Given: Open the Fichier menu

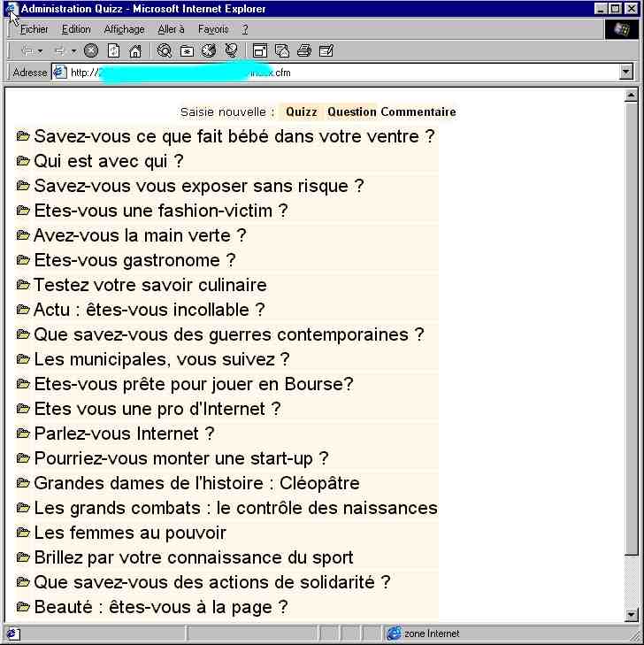Looking at the screenshot, I should [x=34, y=29].
